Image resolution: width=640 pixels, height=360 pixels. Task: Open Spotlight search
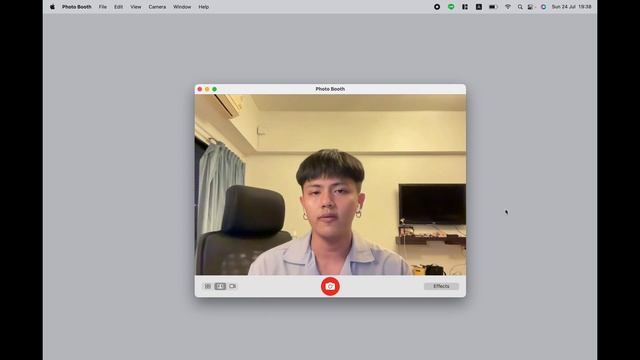click(520, 7)
